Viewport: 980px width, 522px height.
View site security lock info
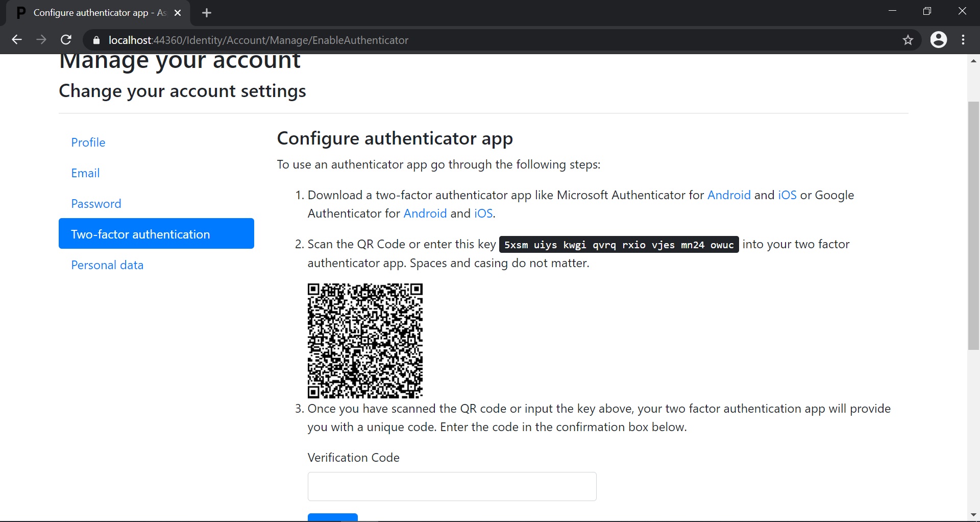[96, 40]
